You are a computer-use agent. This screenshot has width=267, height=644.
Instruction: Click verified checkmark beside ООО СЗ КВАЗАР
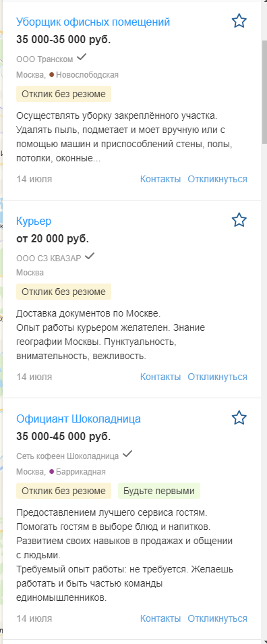click(x=90, y=257)
